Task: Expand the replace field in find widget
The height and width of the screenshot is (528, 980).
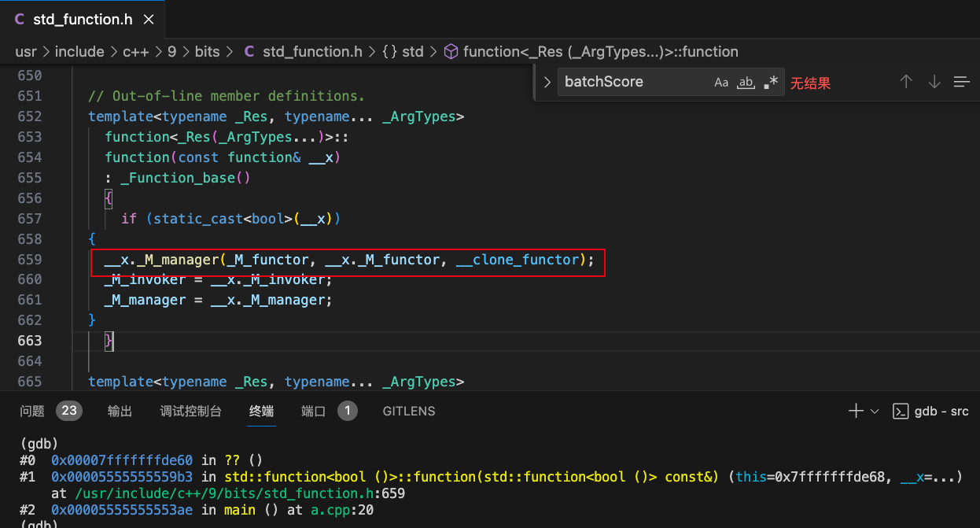Action: coord(547,82)
